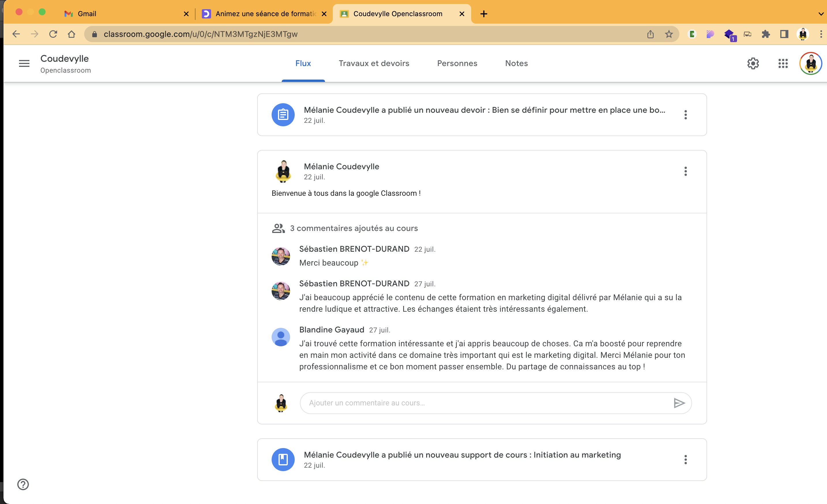The width and height of the screenshot is (827, 504).
Task: Switch to Travaux et devoirs tab
Action: click(x=374, y=63)
